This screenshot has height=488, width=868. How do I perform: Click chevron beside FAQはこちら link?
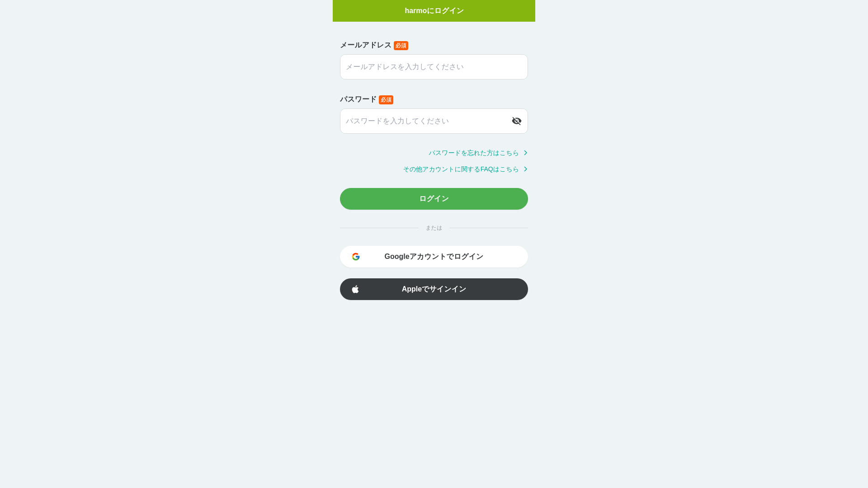pos(525,169)
